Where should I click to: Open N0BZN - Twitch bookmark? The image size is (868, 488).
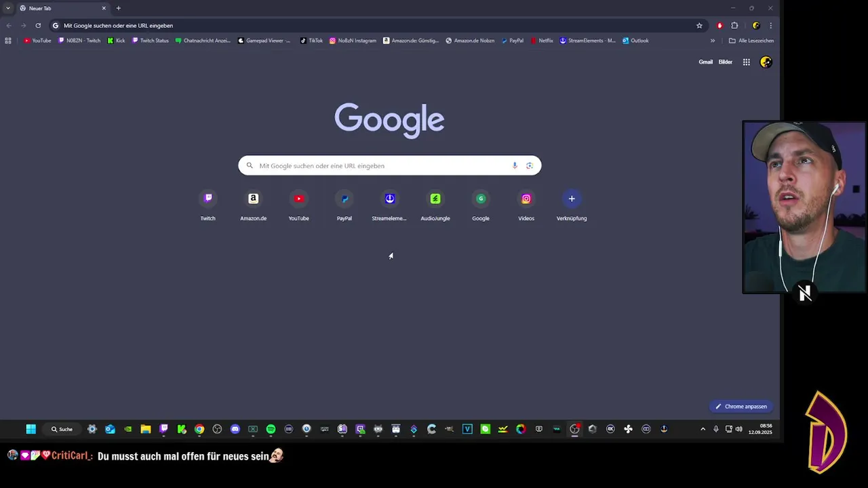tap(79, 41)
